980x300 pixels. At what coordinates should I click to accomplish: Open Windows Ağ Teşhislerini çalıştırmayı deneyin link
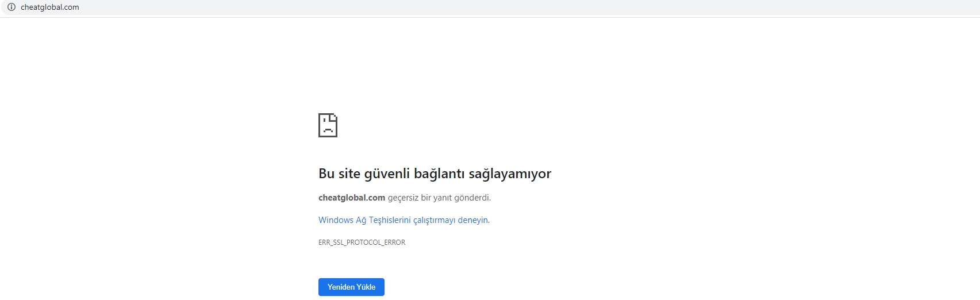coord(403,220)
